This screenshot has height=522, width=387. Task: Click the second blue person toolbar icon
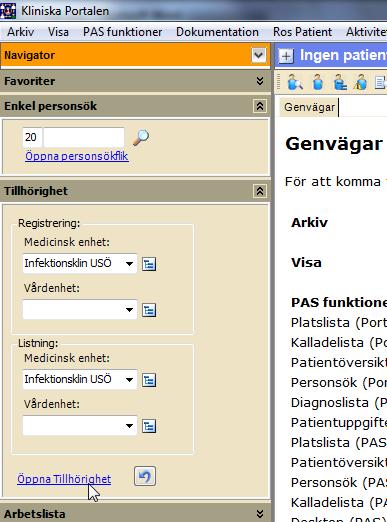pos(318,82)
